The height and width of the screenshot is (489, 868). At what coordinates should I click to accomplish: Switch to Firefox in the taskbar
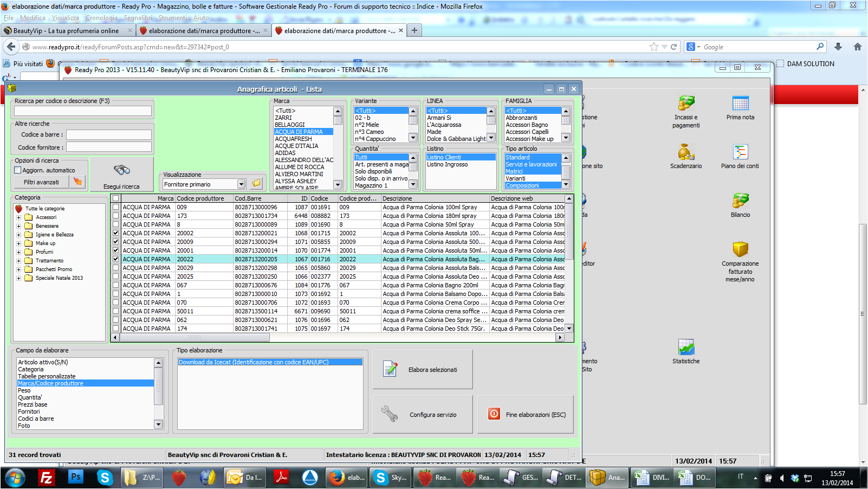pyautogui.click(x=347, y=478)
